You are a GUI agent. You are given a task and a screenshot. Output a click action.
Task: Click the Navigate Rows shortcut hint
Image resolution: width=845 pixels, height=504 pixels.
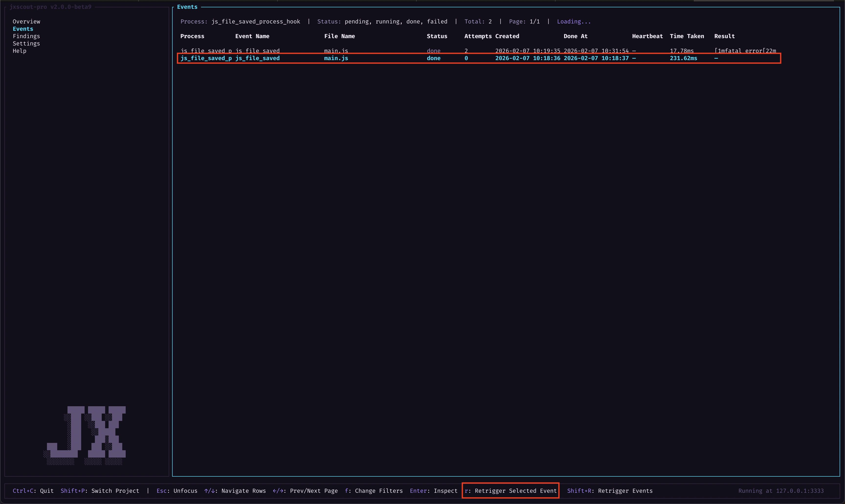235,491
